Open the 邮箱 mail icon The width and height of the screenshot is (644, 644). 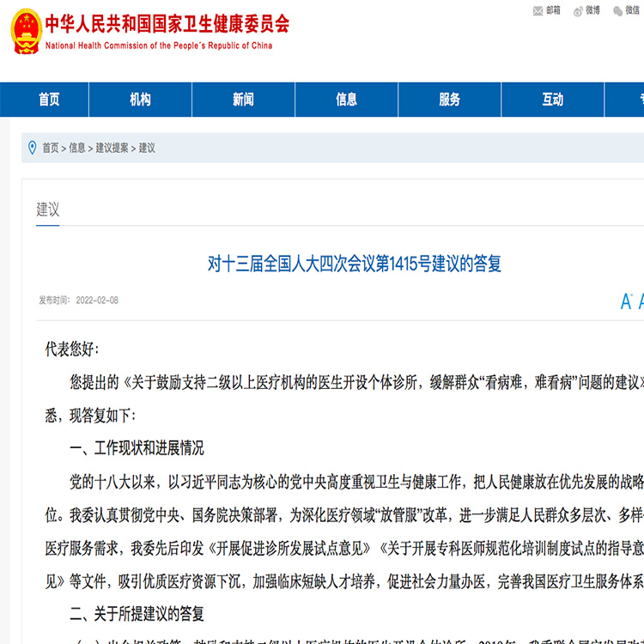(538, 11)
